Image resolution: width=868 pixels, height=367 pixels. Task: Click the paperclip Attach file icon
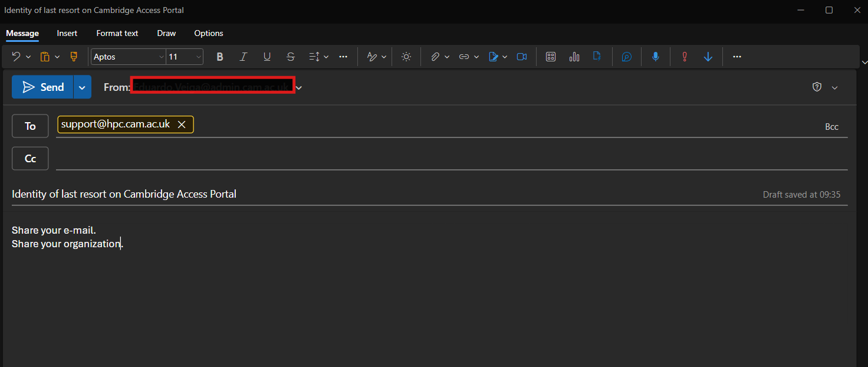[435, 57]
